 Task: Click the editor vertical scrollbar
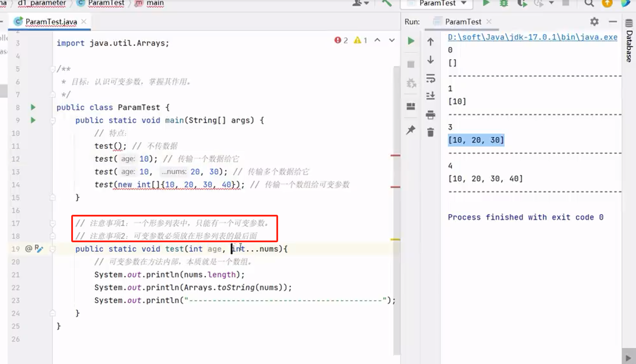point(397,210)
